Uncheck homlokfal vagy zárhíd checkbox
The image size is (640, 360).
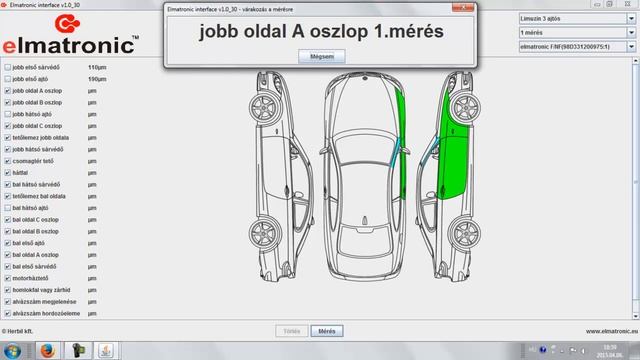(x=7, y=290)
